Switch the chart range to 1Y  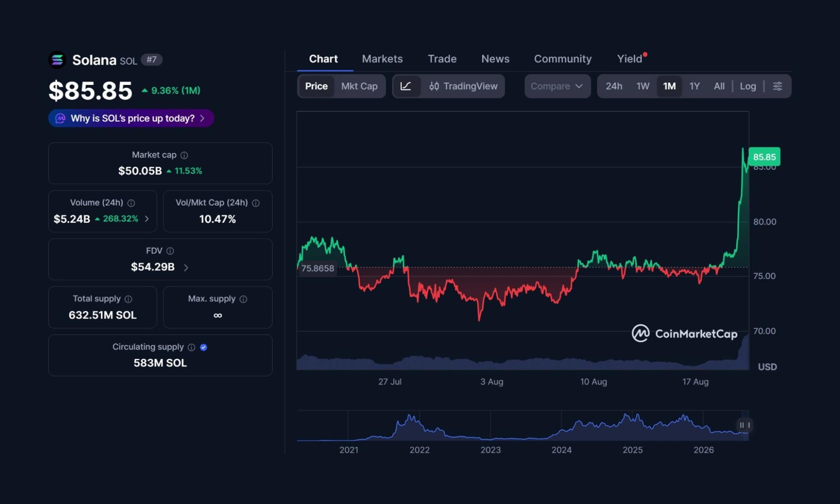[x=694, y=86]
